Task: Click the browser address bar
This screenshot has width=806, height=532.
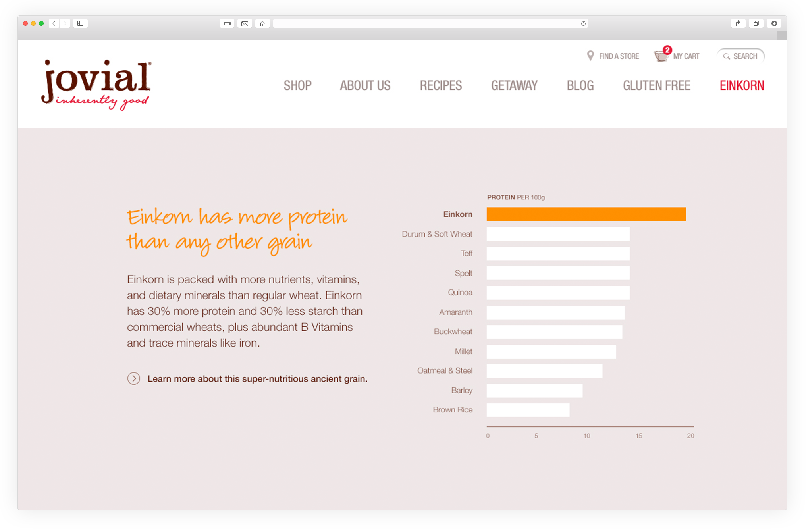Action: click(431, 23)
